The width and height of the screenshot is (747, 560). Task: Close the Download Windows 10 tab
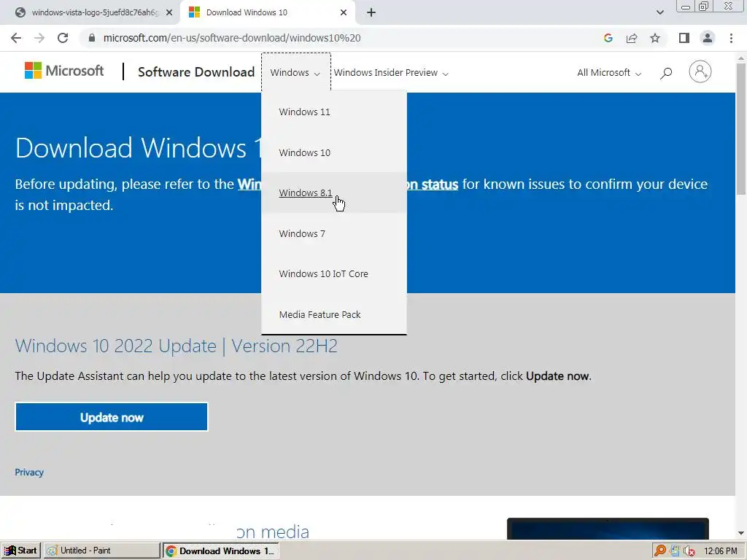click(344, 13)
